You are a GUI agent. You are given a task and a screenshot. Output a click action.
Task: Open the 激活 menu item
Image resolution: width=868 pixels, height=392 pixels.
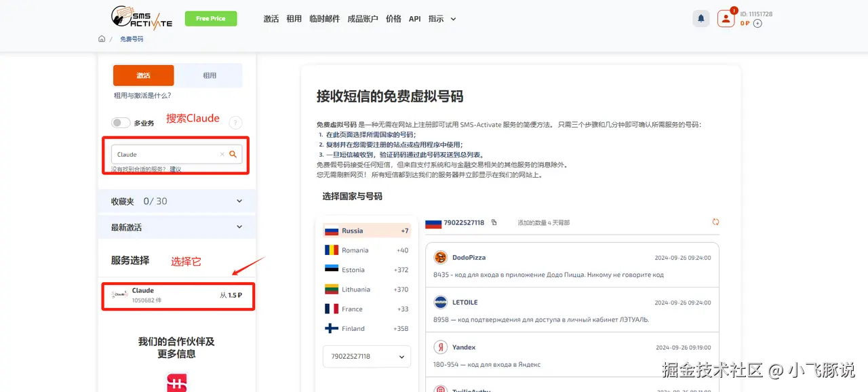coord(271,19)
